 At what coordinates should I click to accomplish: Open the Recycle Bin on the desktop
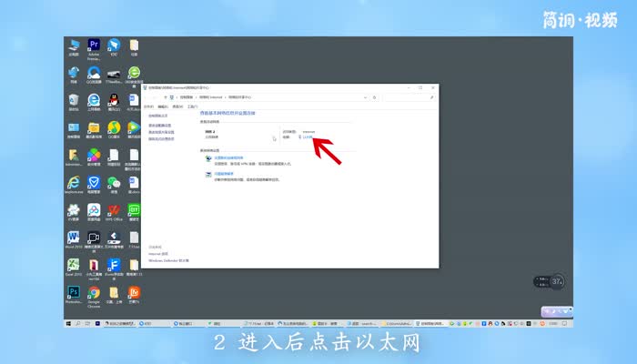pos(74,102)
